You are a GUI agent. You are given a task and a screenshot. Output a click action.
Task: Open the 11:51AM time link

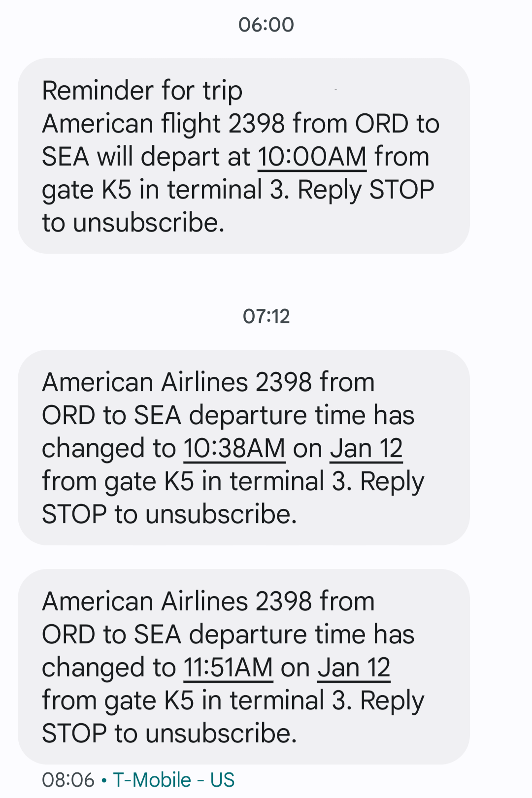(228, 668)
